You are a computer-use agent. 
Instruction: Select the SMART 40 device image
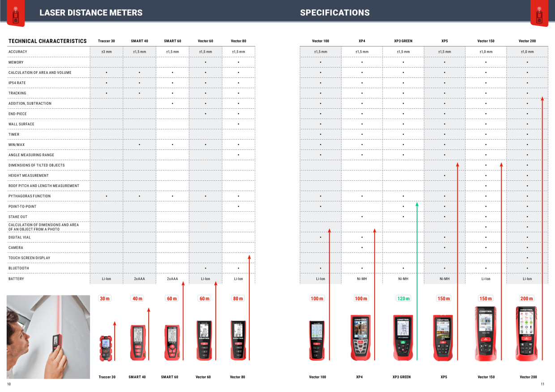pos(138,343)
